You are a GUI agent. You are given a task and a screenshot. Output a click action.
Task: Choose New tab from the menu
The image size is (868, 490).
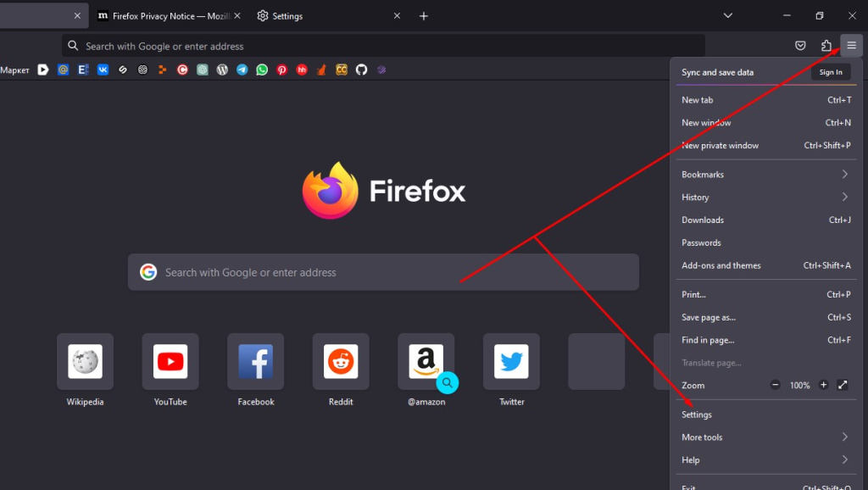click(766, 100)
